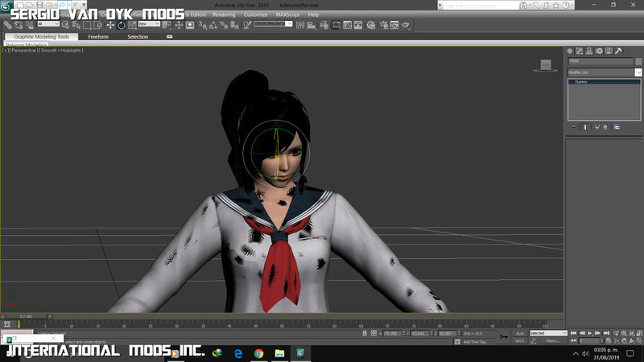Image resolution: width=644 pixels, height=362 pixels.
Task: Toggle Window/Crossing selection mode
Action: [97, 25]
